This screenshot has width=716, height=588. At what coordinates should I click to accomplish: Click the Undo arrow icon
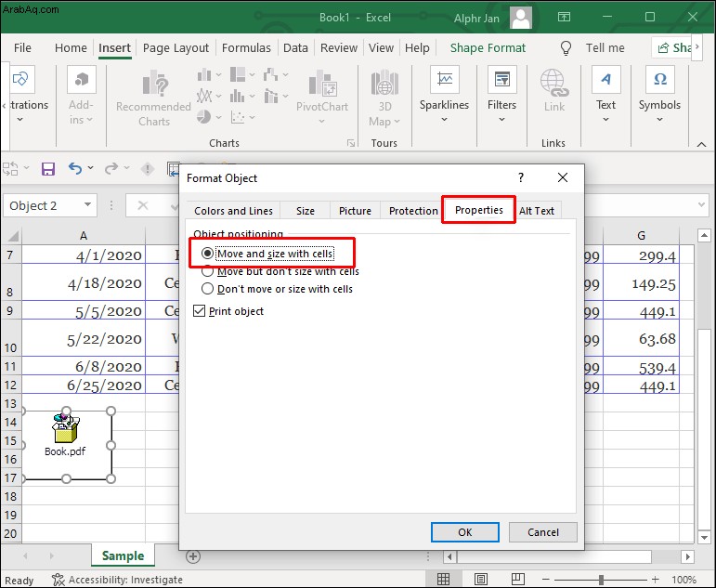tap(75, 168)
